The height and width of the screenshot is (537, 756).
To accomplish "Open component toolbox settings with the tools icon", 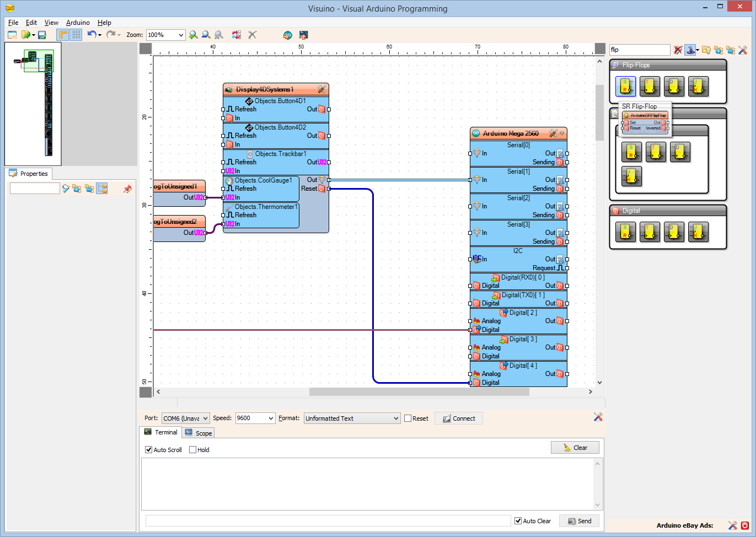I will [743, 50].
